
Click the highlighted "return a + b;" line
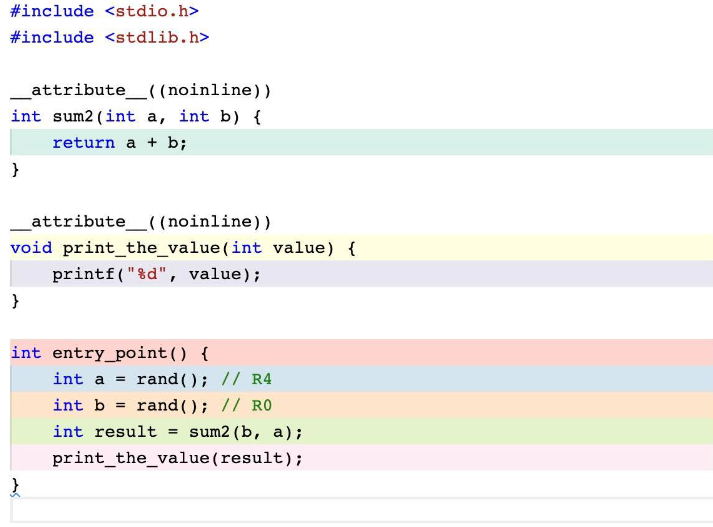click(x=362, y=142)
